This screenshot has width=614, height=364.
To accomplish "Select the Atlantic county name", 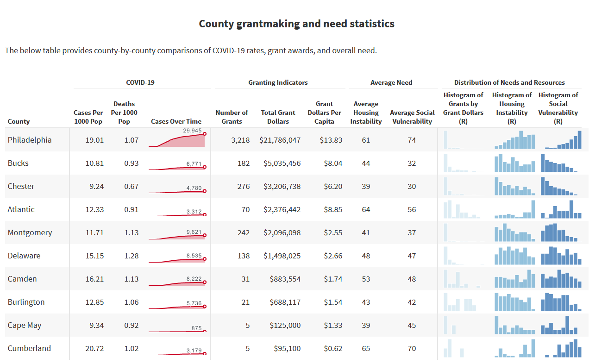I will pos(21,209).
